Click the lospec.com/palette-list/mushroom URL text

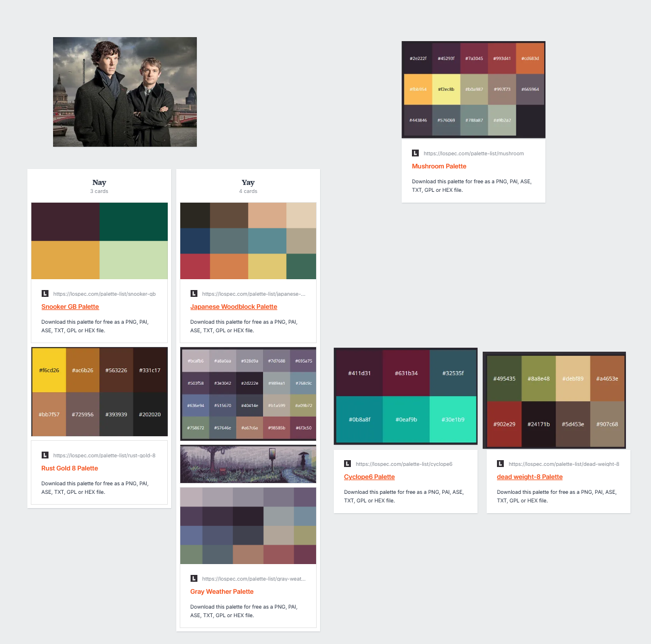coord(474,154)
